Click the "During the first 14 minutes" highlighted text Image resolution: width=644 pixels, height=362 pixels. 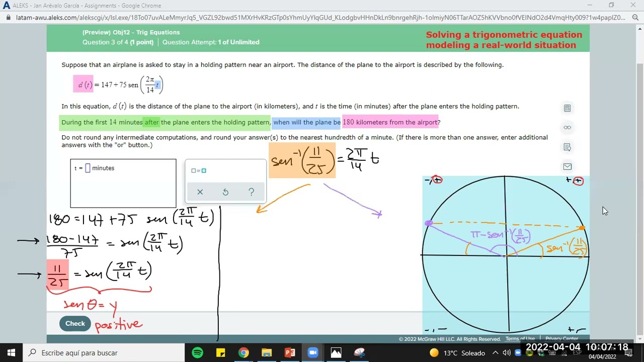102,122
